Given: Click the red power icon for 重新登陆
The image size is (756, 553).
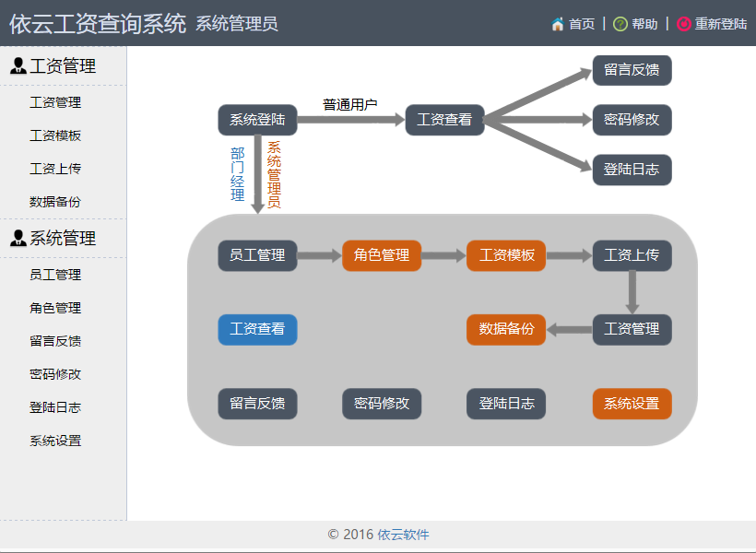Looking at the screenshot, I should [x=684, y=24].
